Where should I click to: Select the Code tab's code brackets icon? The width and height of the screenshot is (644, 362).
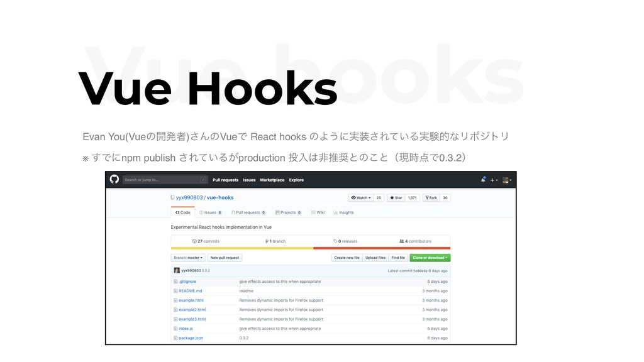pos(177,212)
